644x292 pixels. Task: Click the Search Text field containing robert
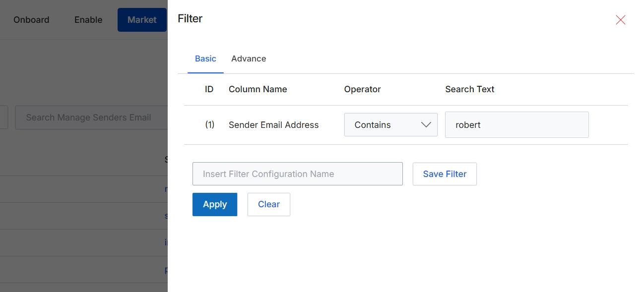[x=517, y=125]
